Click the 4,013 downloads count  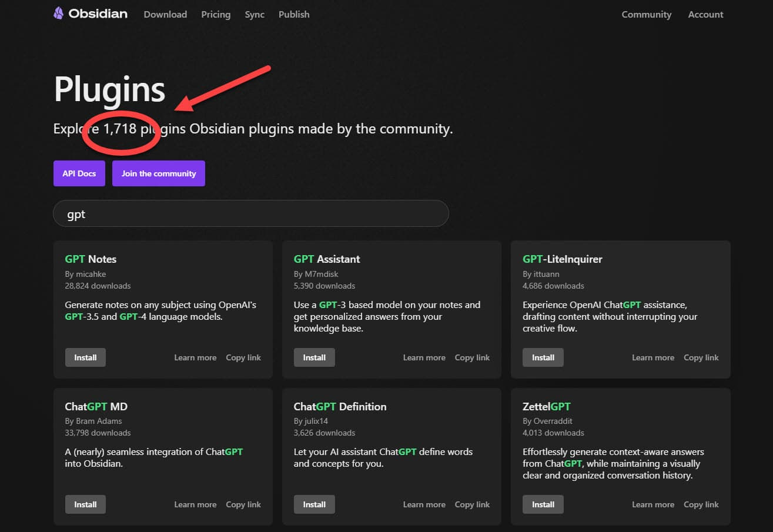coord(553,433)
